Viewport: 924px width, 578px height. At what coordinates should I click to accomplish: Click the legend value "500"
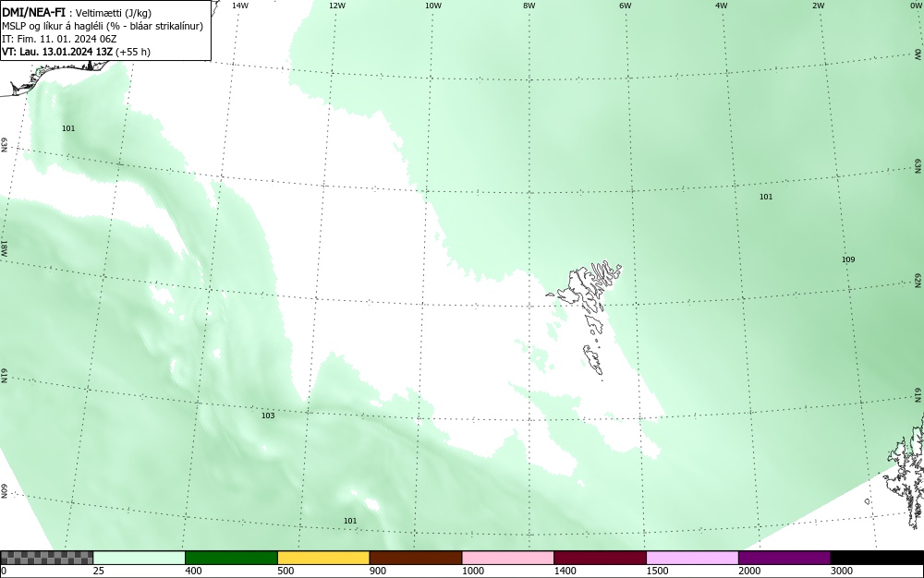tap(286, 571)
